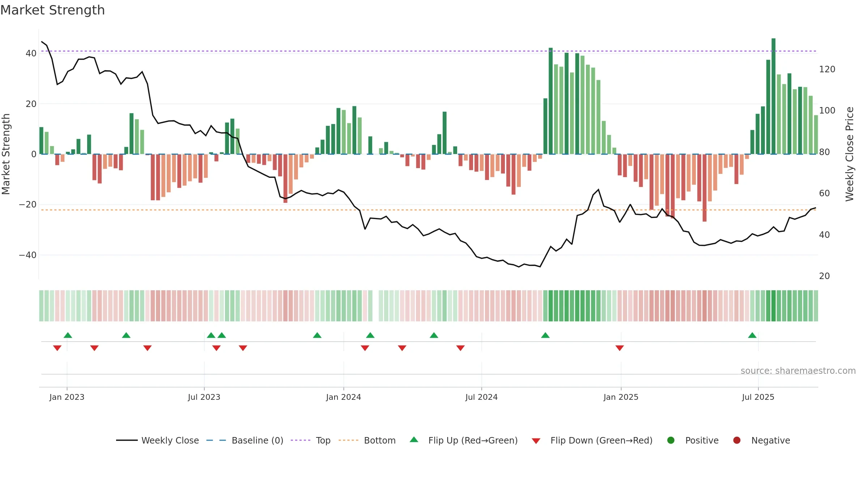
Task: Click the tall green bar crossing Top line in late 2024
Action: point(551,101)
